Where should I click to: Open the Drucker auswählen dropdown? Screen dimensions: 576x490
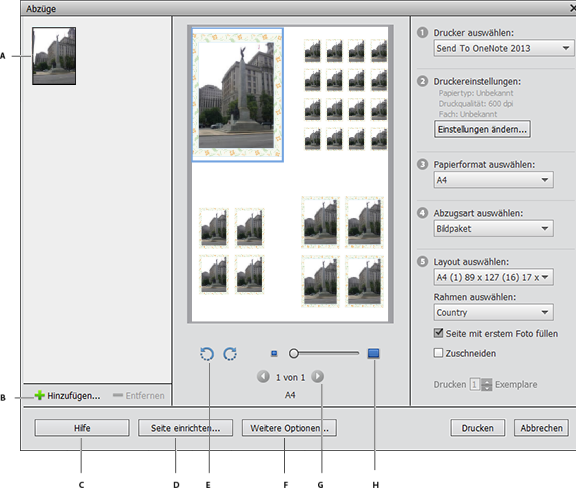point(504,48)
